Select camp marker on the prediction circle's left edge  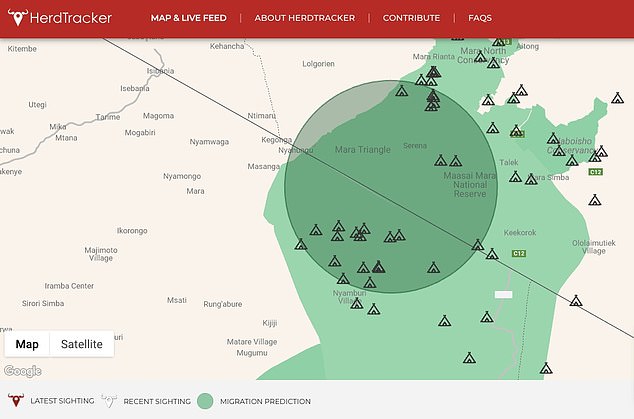[300, 244]
